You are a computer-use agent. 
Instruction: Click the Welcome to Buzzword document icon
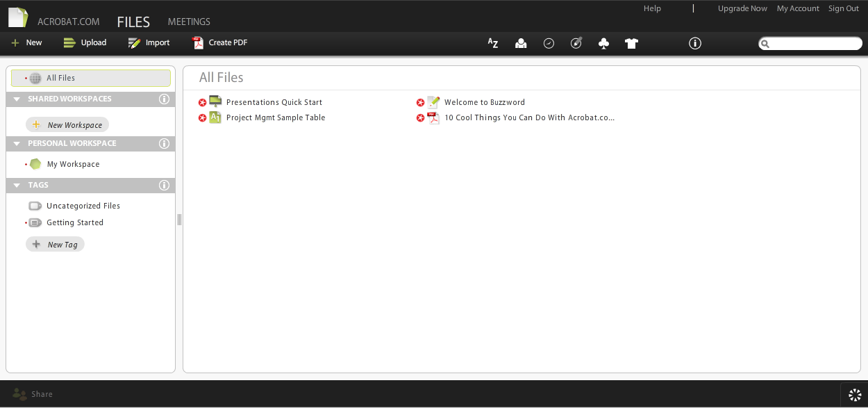(x=433, y=101)
